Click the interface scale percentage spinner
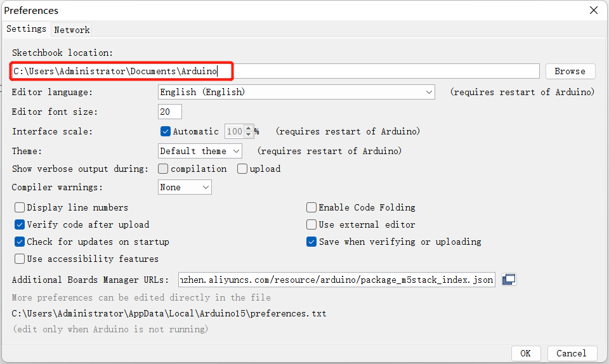This screenshot has height=364, width=609. tap(239, 132)
